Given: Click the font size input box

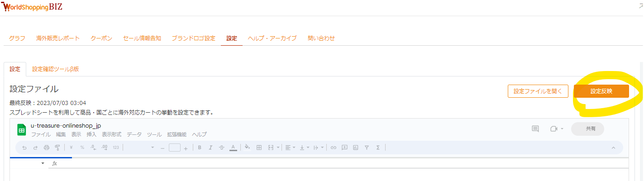Looking at the screenshot, I should pyautogui.click(x=175, y=148).
